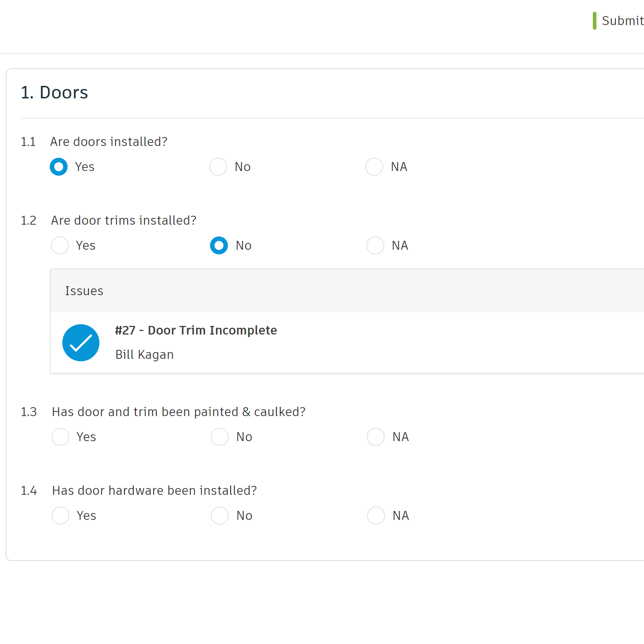The image size is (644, 644).
Task: Click the Issues panel header
Action: pos(84,291)
